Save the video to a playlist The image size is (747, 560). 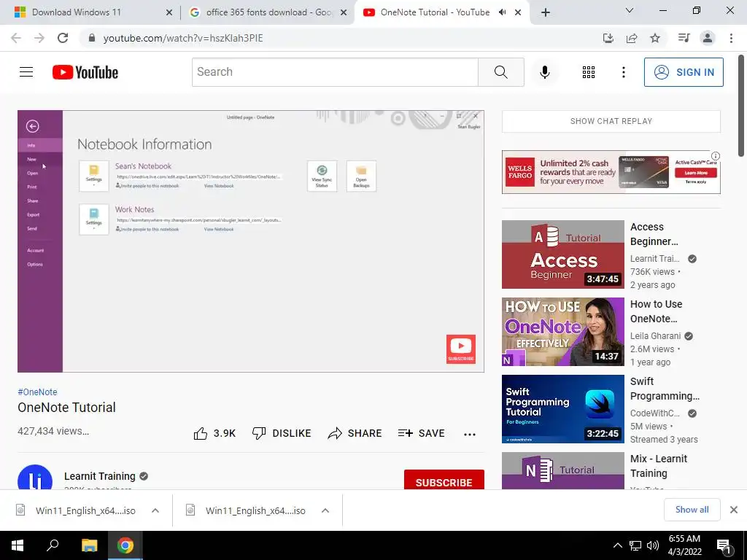point(421,433)
